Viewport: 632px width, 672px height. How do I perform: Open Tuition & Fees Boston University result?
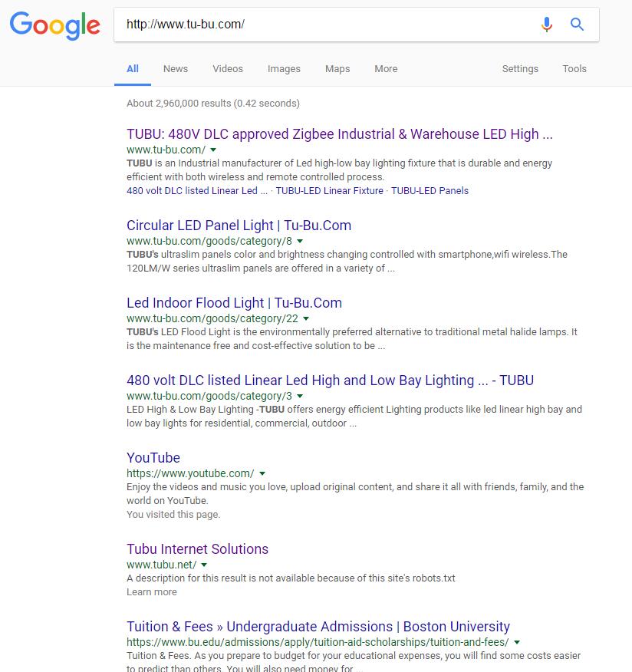coord(318,627)
